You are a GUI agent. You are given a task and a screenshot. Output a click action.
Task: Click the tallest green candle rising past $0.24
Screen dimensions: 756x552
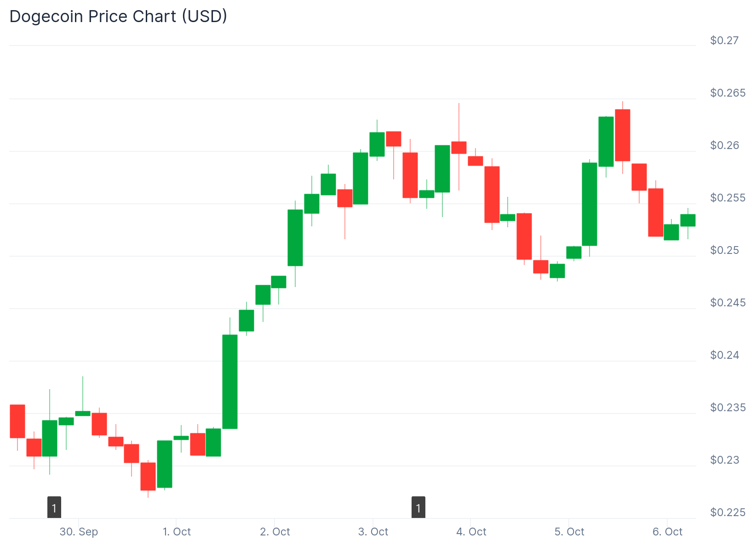(230, 382)
